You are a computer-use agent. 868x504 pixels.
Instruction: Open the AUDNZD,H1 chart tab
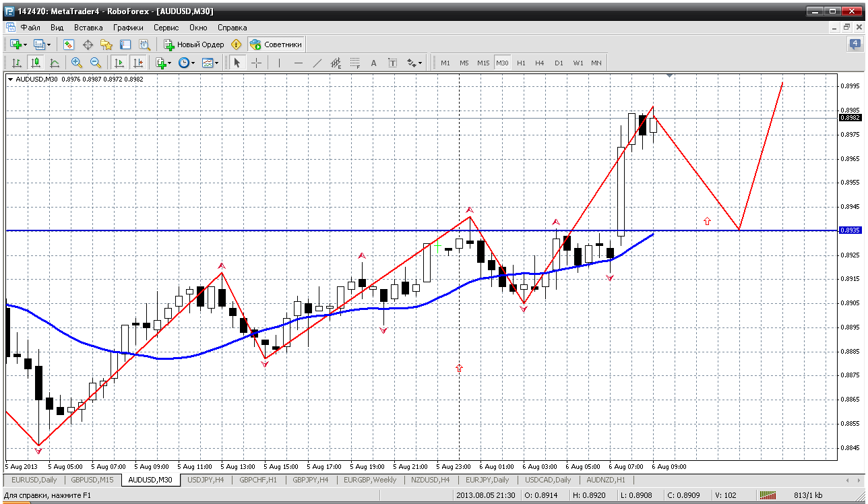point(606,480)
